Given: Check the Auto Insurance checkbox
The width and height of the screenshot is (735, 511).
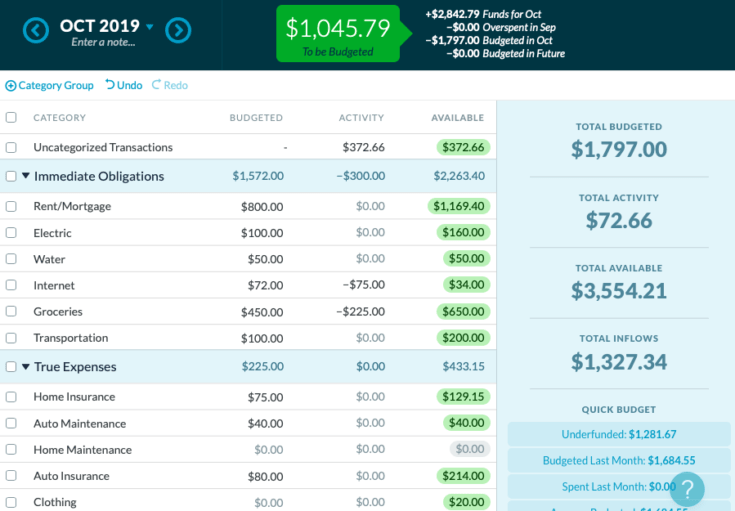Looking at the screenshot, I should 11,476.
